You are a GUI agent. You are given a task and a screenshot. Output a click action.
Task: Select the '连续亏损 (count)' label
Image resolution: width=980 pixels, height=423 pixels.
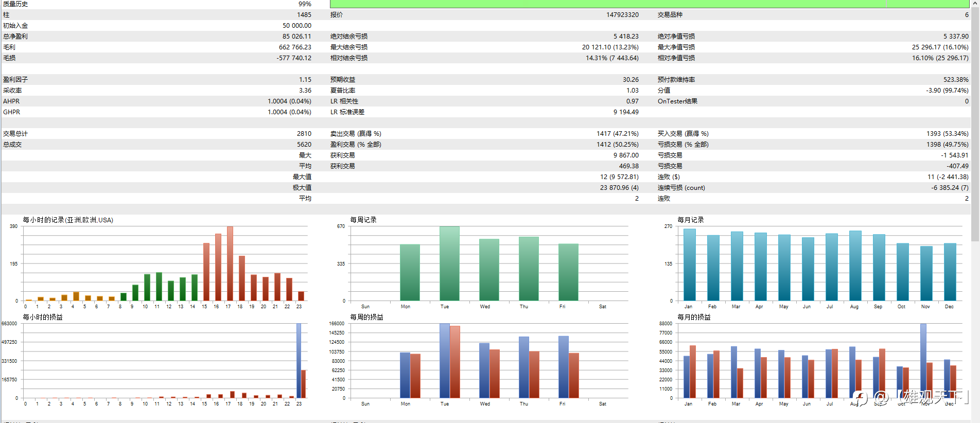(681, 187)
